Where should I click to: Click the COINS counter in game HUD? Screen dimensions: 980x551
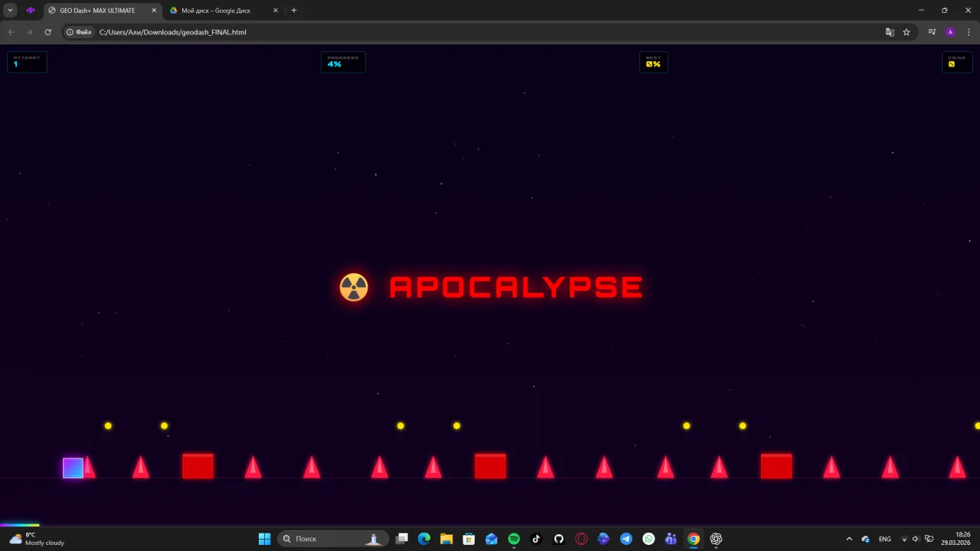click(957, 62)
